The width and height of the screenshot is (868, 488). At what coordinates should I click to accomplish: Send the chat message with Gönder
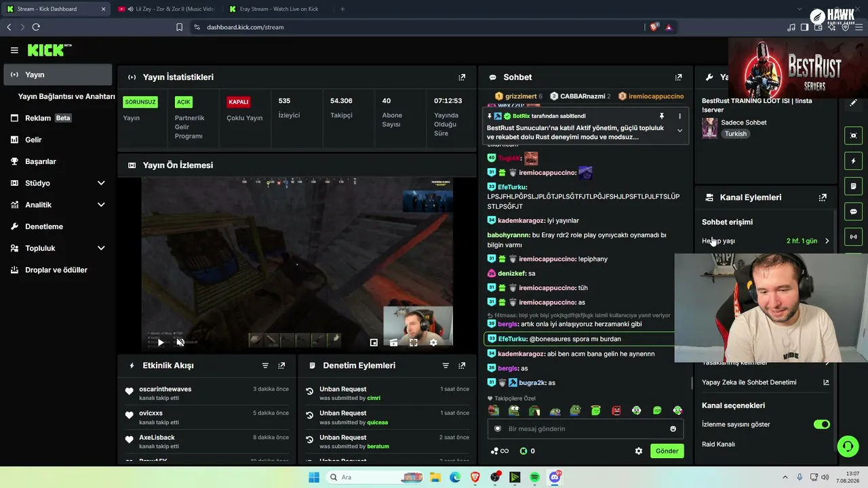667,451
